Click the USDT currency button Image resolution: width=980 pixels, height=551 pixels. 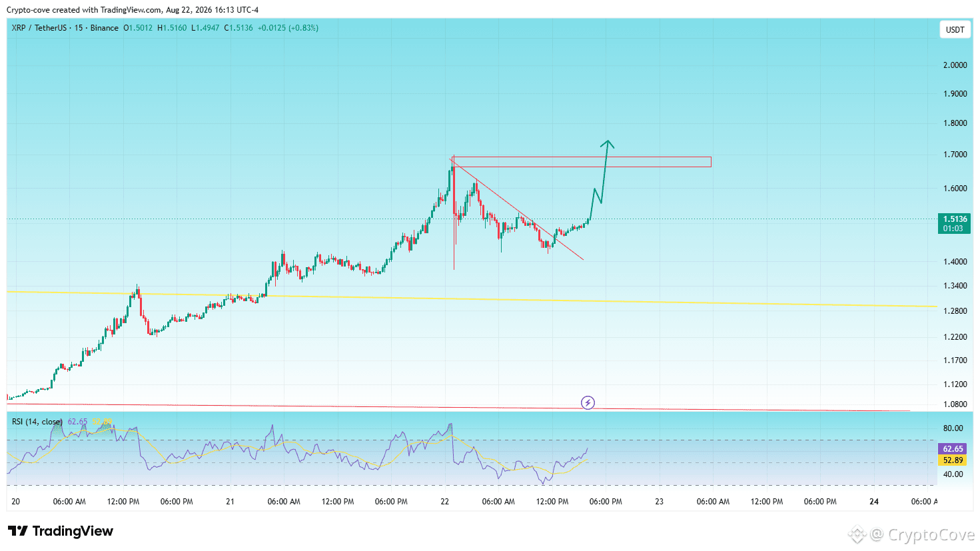[x=955, y=29]
